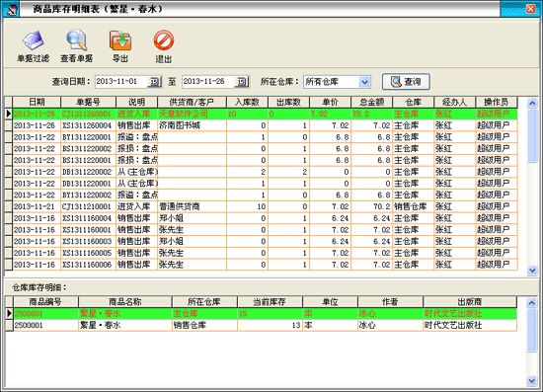Expand the 所在仓库 warehouse dropdown
Screen dimensions: 543x392
[x=364, y=82]
